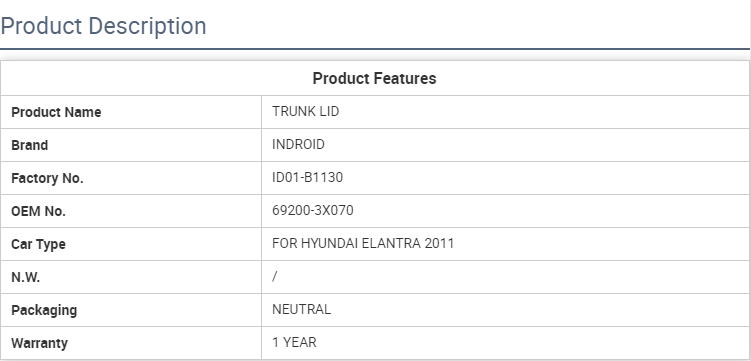Click the 69200-3X070 OEM number

tap(313, 210)
